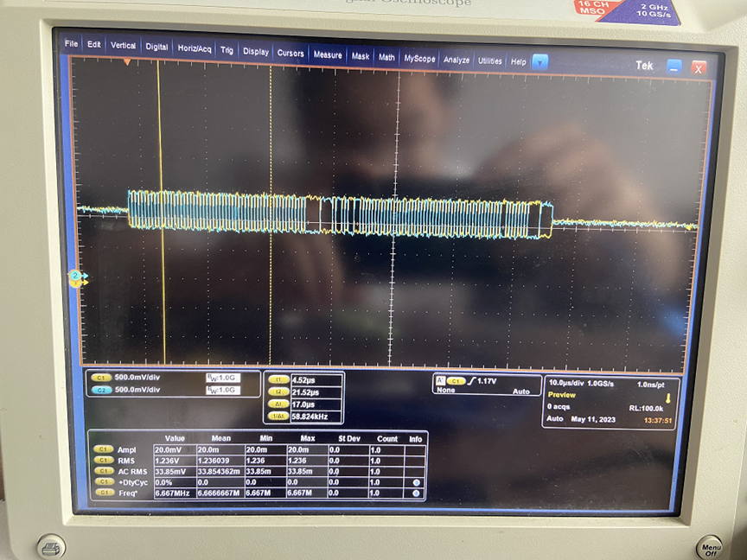The height and width of the screenshot is (560, 747).
Task: Click the C1 channel badge for 500.0mV/div
Action: pos(101,377)
